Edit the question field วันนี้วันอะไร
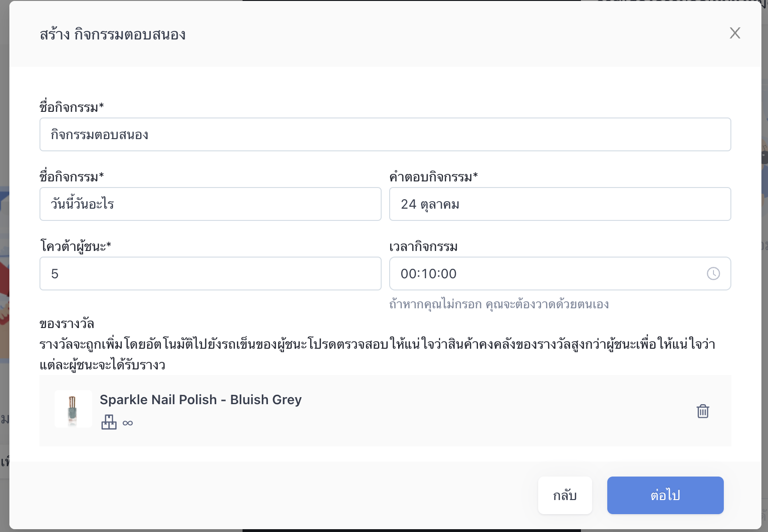This screenshot has height=532, width=768. [211, 204]
